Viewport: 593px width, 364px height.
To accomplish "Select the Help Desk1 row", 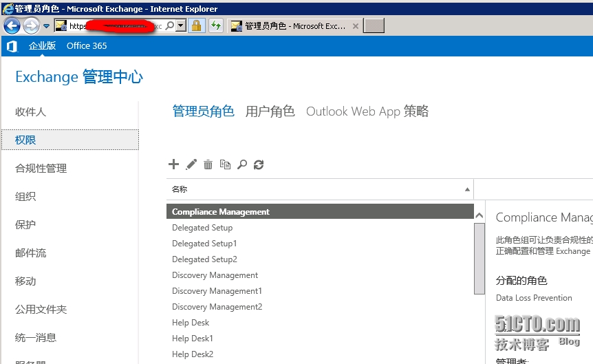I will (x=320, y=339).
